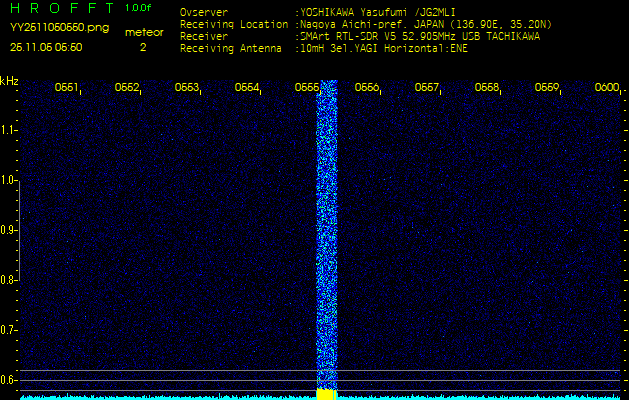
Task: Click the 'Receiving Antenna' label
Action: pyautogui.click(x=231, y=49)
